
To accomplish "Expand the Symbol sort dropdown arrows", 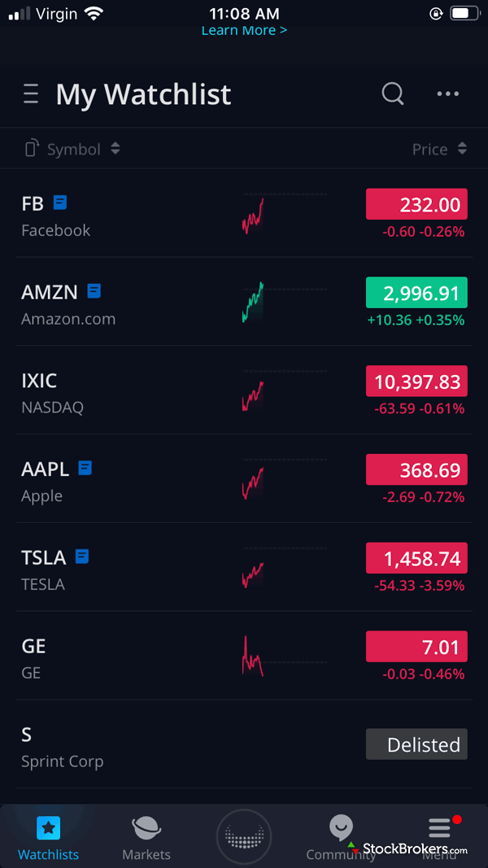I will pyautogui.click(x=115, y=149).
